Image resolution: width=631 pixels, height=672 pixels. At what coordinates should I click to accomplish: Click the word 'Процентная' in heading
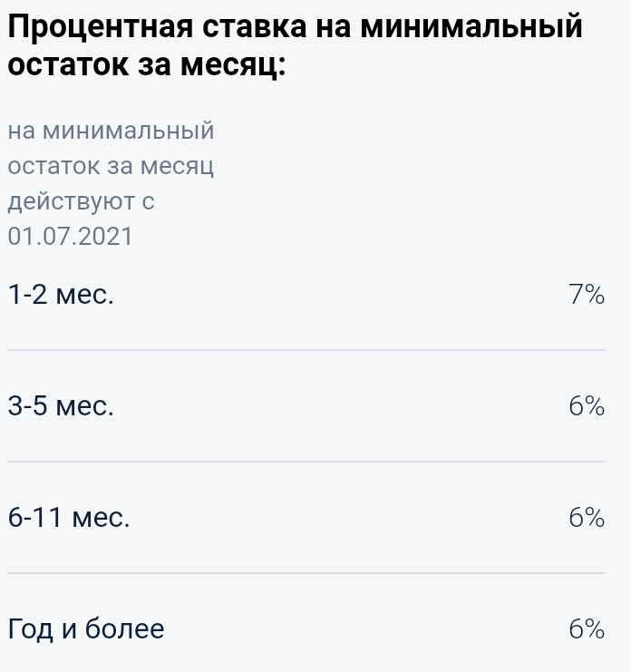tap(101, 26)
